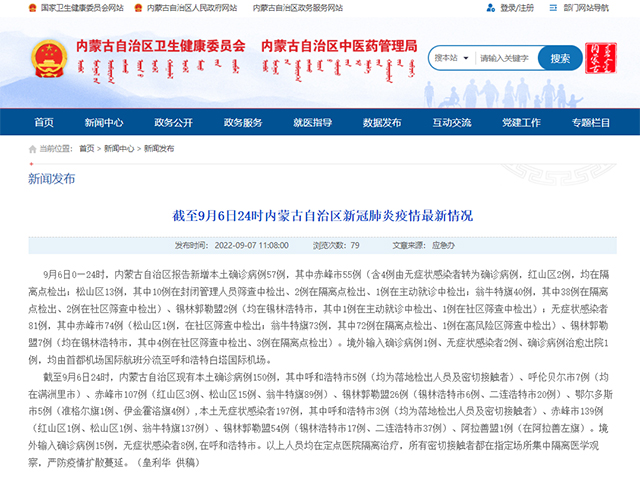640x491 pixels.
Task: Visit 内蒙古自治区人民政府网站 link
Action: (192, 8)
